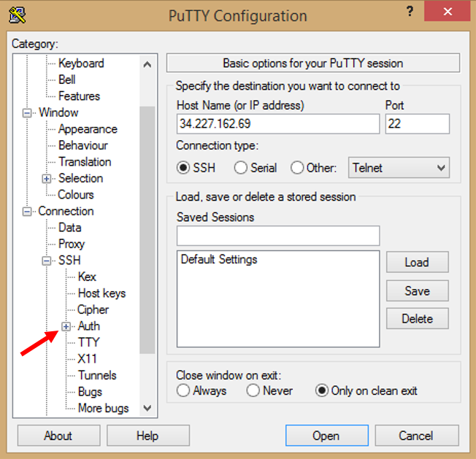Select Default Settings in sessions list

point(219,260)
